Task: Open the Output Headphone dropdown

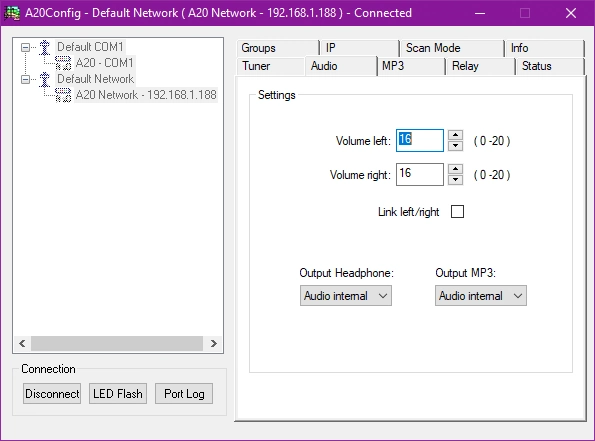Action: 346,296
